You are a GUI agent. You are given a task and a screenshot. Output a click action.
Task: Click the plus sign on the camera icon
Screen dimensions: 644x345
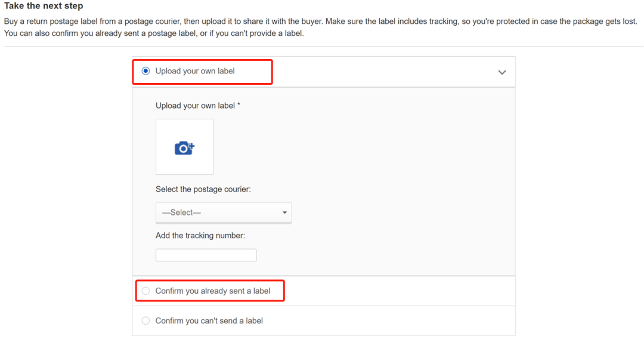(x=192, y=146)
